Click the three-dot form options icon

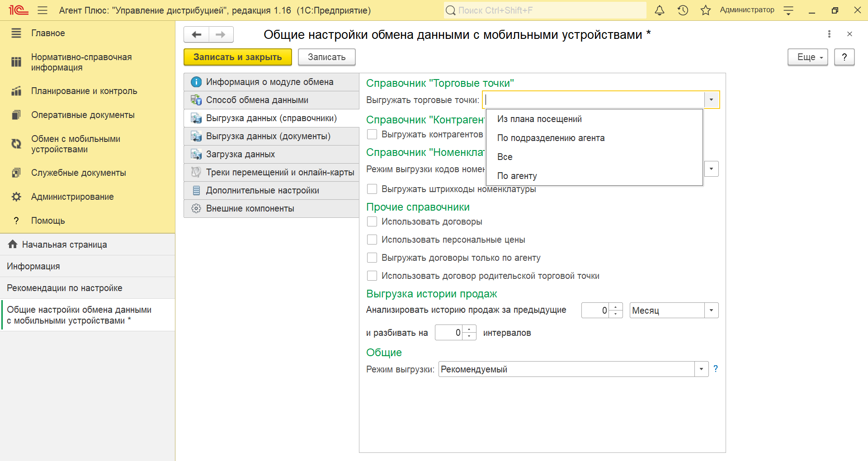[829, 34]
